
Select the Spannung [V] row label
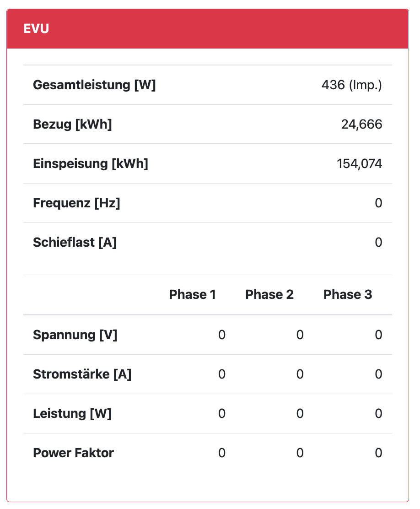tap(75, 335)
